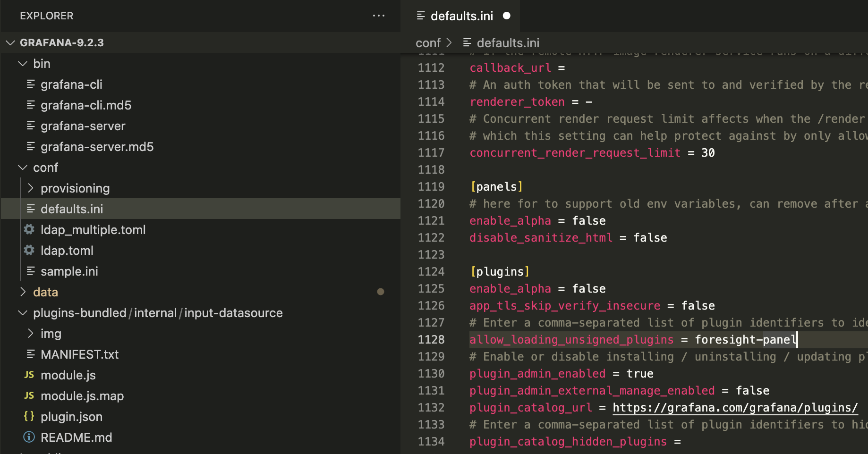Collapse plugins-bundled/internal/input-datasource folder

click(23, 313)
